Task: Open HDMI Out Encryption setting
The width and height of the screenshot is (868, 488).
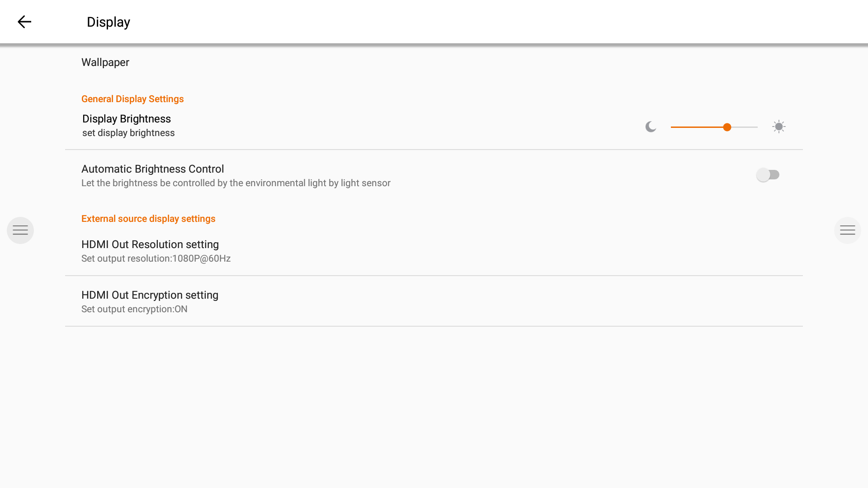Action: (150, 295)
